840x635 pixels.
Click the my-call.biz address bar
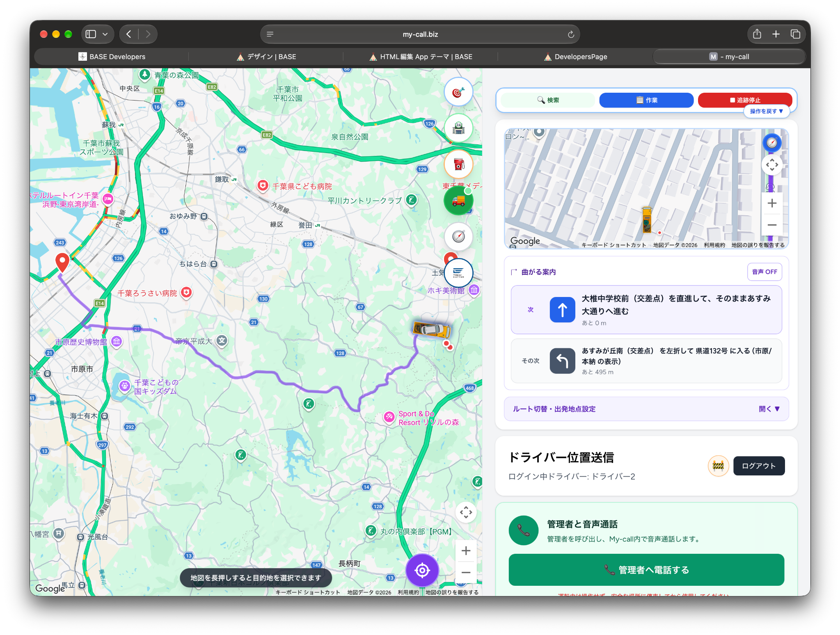point(420,34)
